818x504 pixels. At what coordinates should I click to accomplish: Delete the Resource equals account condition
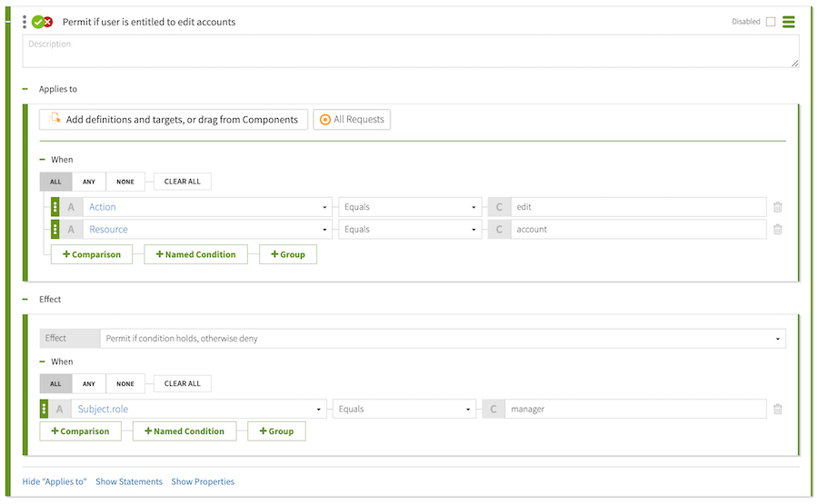point(777,230)
